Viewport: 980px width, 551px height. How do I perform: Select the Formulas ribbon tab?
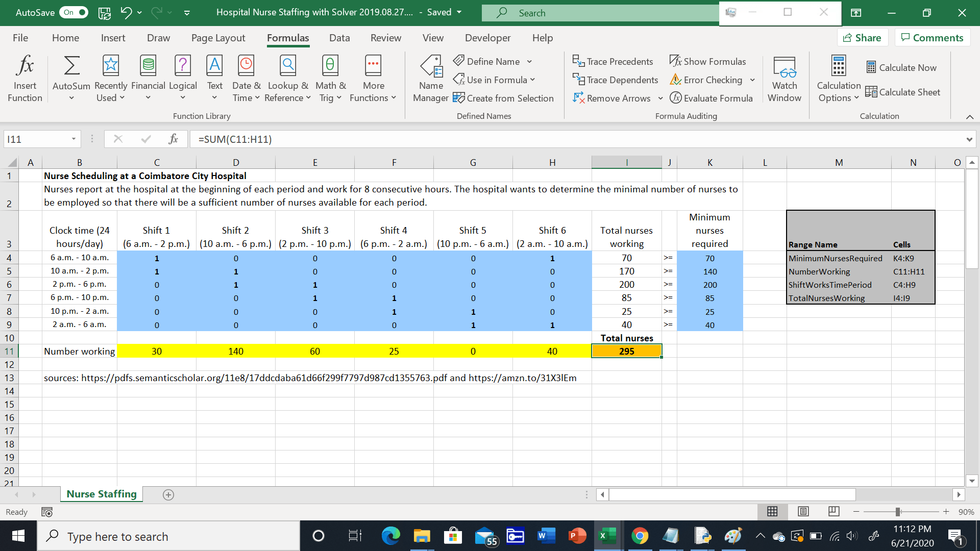click(x=288, y=38)
